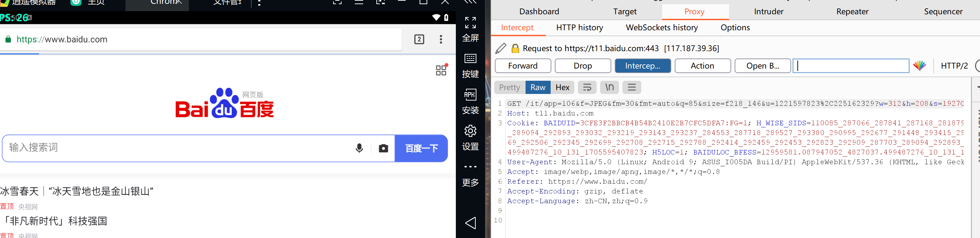Click the User-Agent header line
The height and width of the screenshot is (238, 980).
coord(735,162)
